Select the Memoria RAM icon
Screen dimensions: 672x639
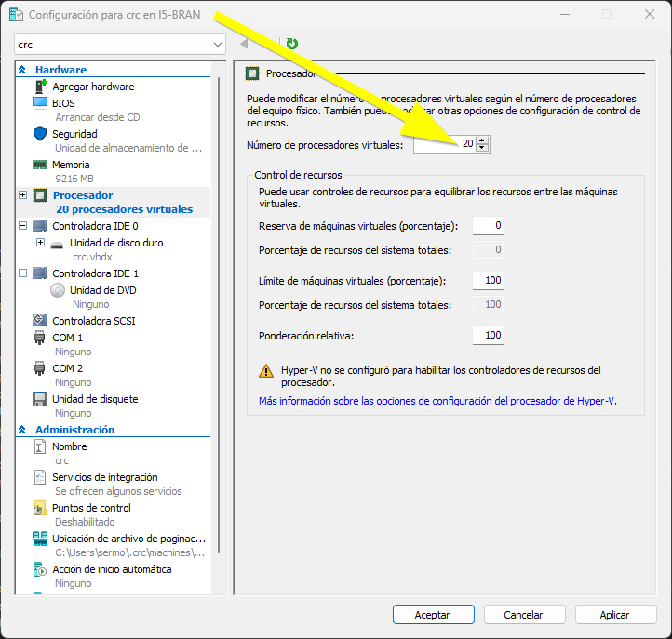point(40,165)
